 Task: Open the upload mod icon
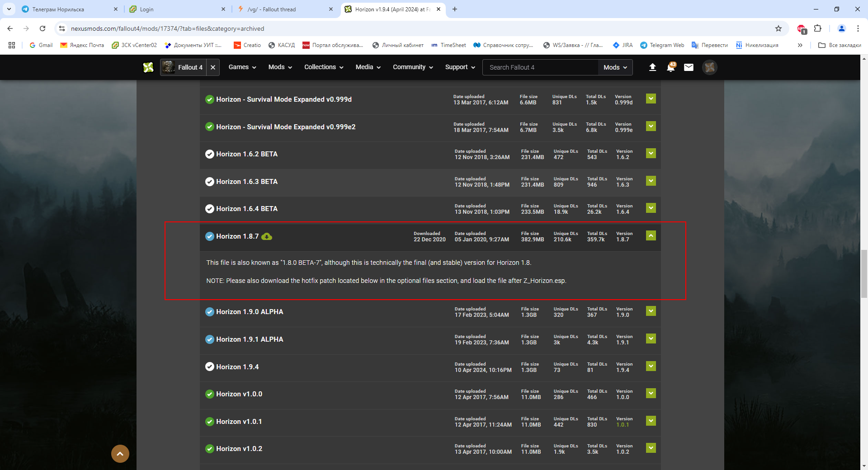click(652, 67)
